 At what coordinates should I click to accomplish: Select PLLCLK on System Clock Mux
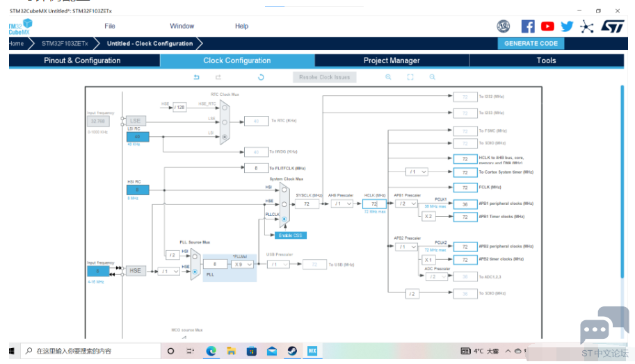284,219
